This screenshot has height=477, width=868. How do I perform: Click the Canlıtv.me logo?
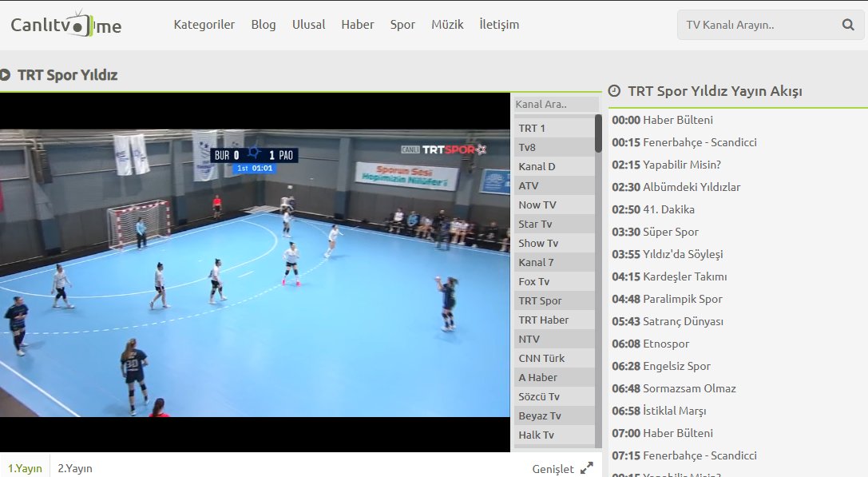65,25
